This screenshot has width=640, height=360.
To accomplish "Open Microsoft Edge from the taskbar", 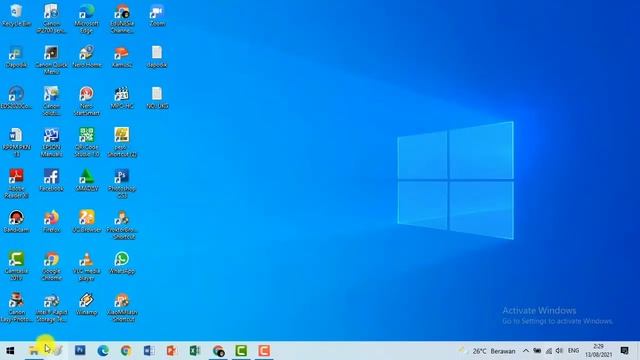I will pyautogui.click(x=103, y=351).
